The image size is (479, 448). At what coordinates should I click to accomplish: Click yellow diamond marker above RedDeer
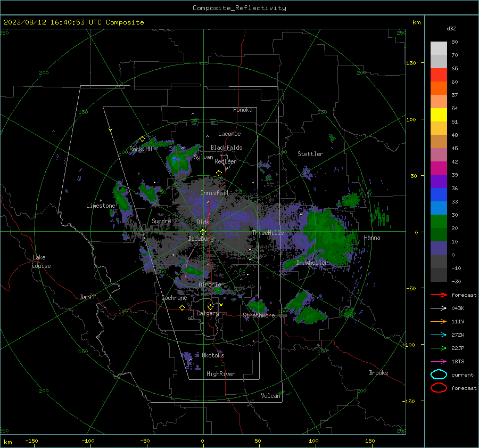click(x=219, y=173)
